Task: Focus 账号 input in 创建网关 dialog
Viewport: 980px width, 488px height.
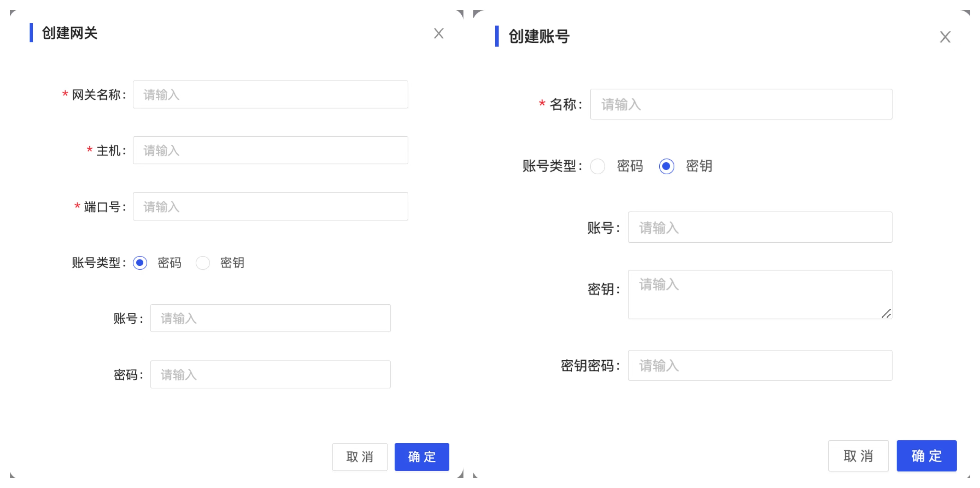Action: tap(270, 318)
